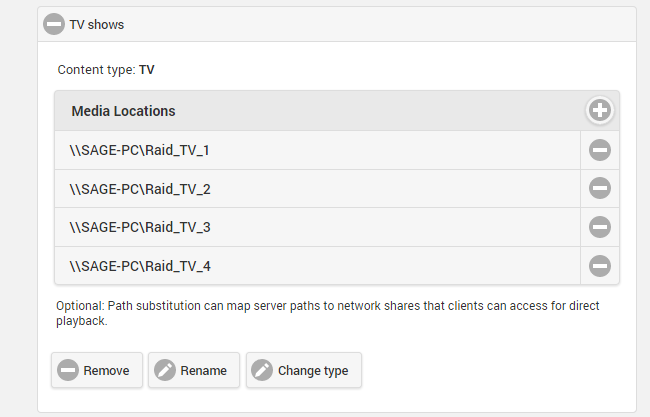Viewport: 650px width, 417px height.
Task: Delete the Raid_TV_4 media path
Action: click(599, 266)
